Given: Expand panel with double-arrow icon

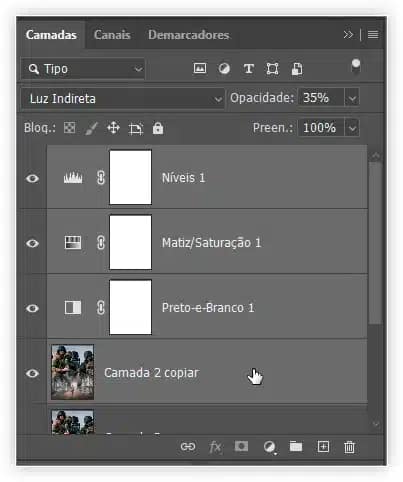Looking at the screenshot, I should (348, 35).
